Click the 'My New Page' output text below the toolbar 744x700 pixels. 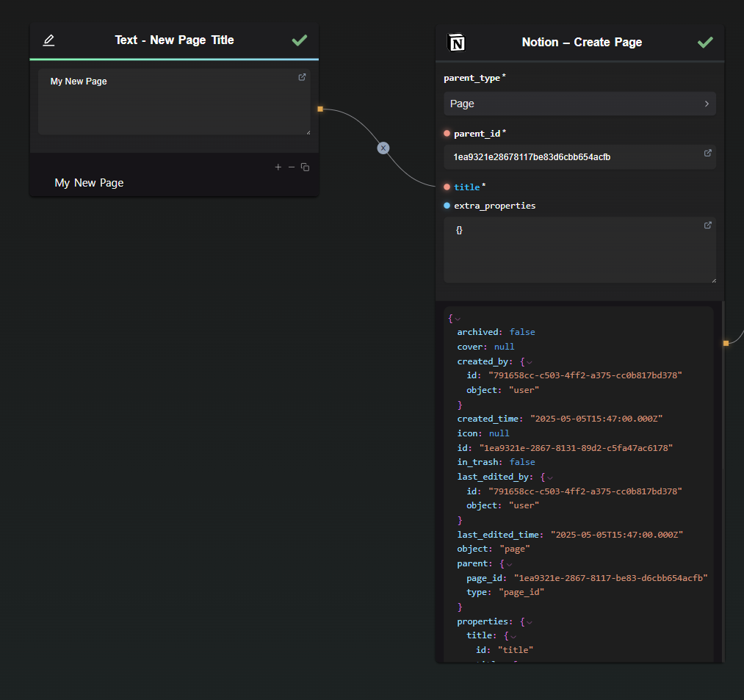click(89, 183)
